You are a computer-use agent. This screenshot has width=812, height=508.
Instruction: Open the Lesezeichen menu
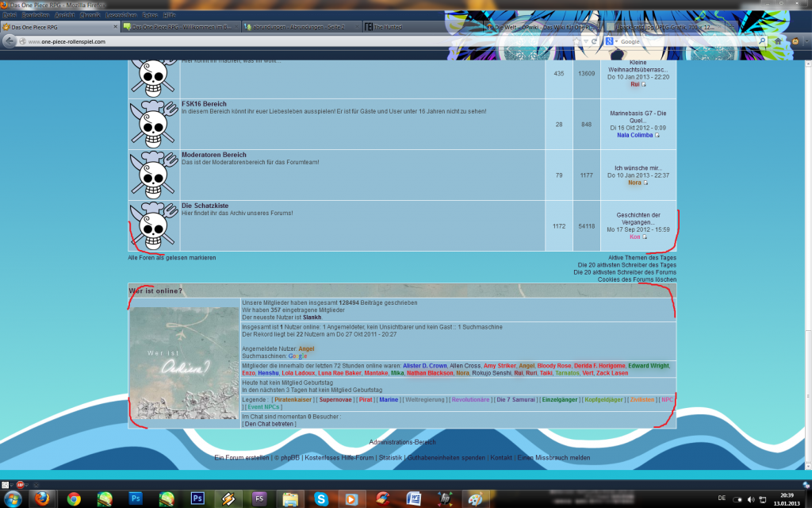point(121,15)
